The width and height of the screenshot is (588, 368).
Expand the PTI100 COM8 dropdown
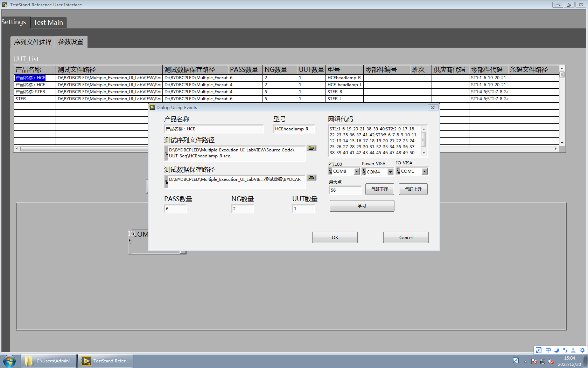[x=357, y=171]
